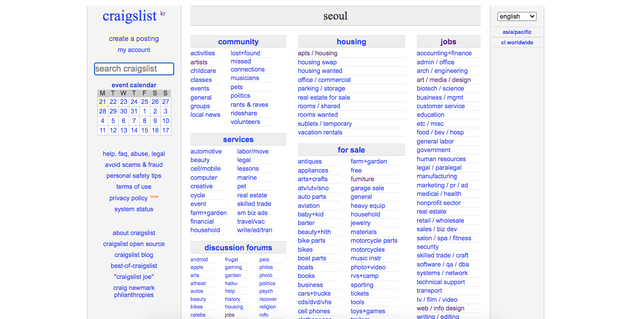This screenshot has width=644, height=319.
Task: Open the community section header
Action: pyautogui.click(x=238, y=41)
